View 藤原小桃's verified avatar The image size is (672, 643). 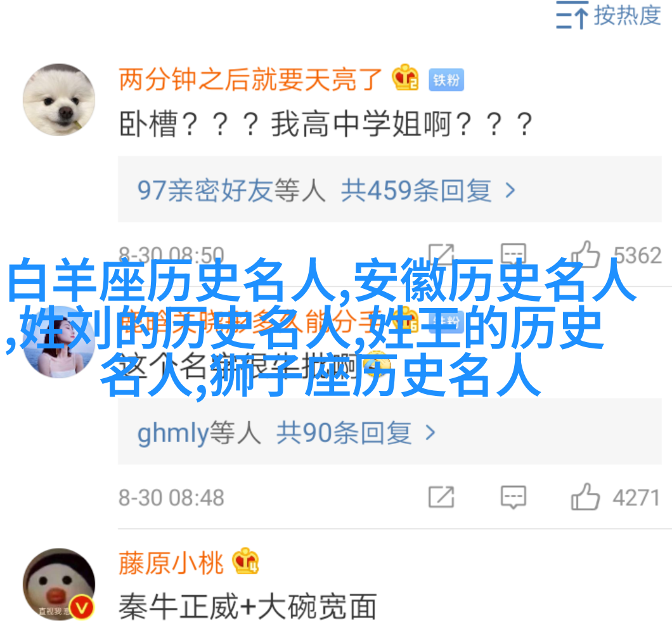point(59,584)
